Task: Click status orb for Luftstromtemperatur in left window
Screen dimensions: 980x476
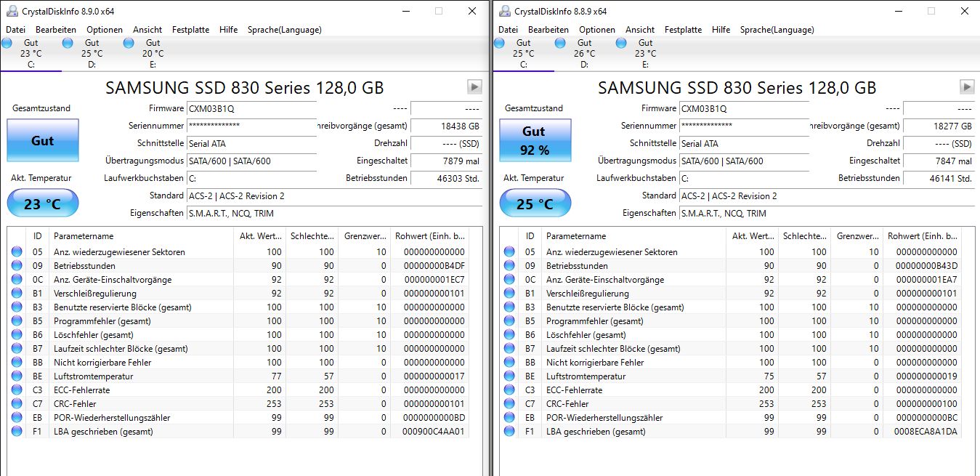Action: coord(17,376)
